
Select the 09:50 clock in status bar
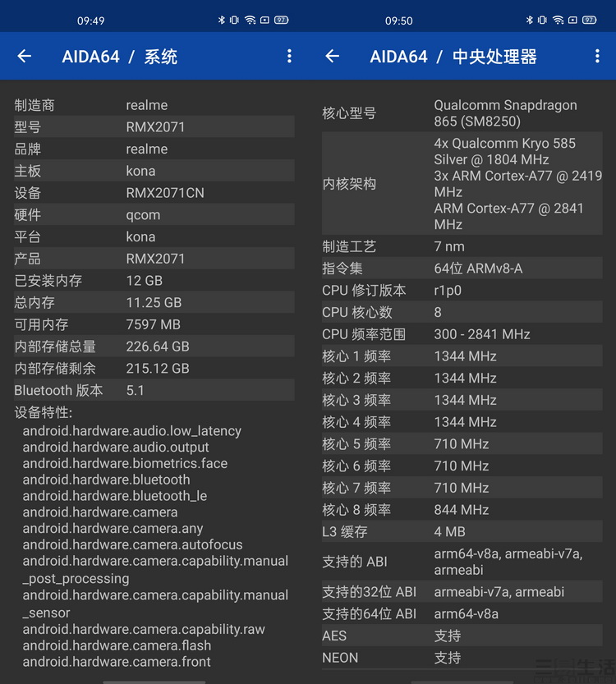(398, 21)
